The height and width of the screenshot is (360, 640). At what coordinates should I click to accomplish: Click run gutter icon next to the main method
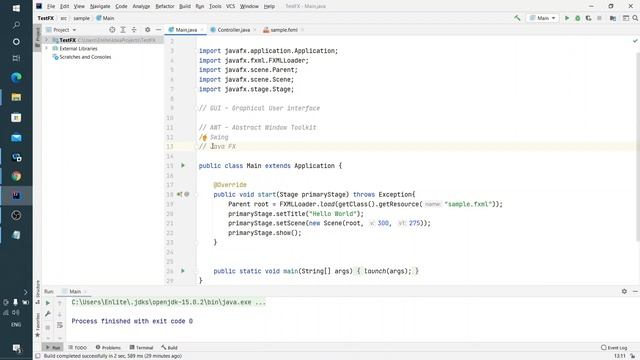click(x=183, y=271)
